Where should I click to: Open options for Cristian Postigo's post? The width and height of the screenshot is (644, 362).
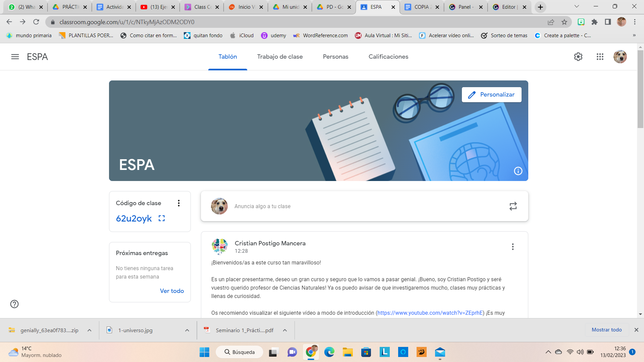513,247
